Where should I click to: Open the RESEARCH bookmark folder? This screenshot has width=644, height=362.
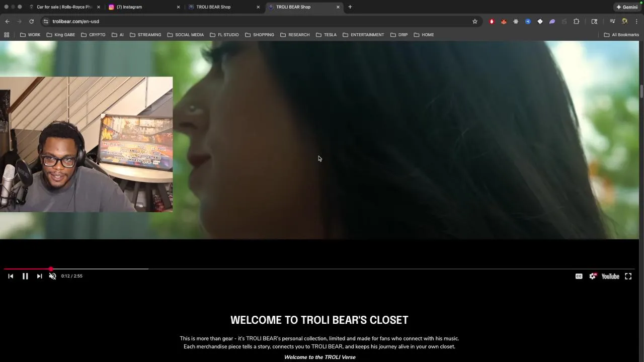point(295,35)
